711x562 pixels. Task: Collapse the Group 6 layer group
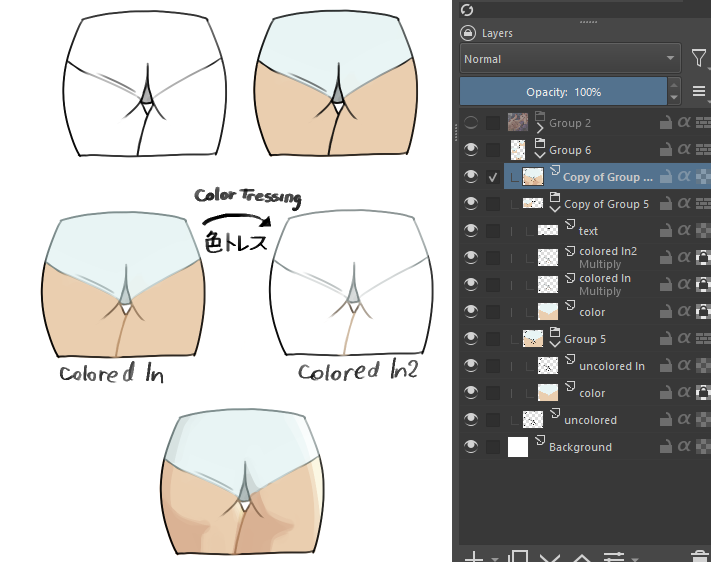coord(540,155)
